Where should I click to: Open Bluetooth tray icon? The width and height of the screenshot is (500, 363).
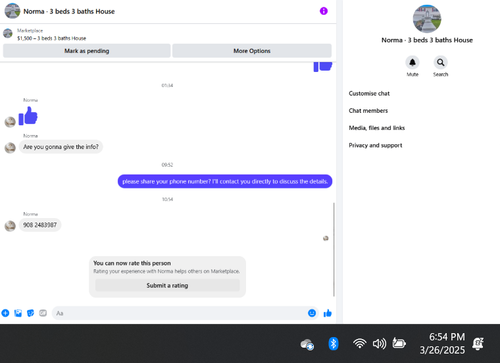click(333, 344)
